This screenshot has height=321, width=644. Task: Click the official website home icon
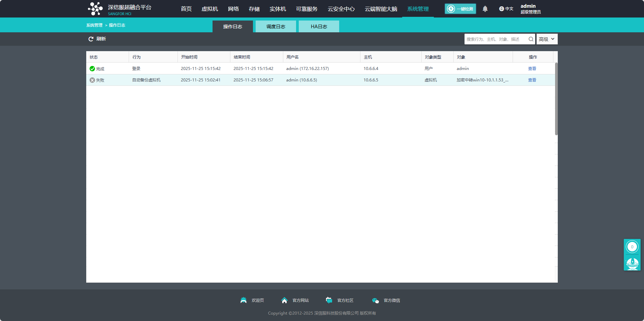pyautogui.click(x=284, y=300)
